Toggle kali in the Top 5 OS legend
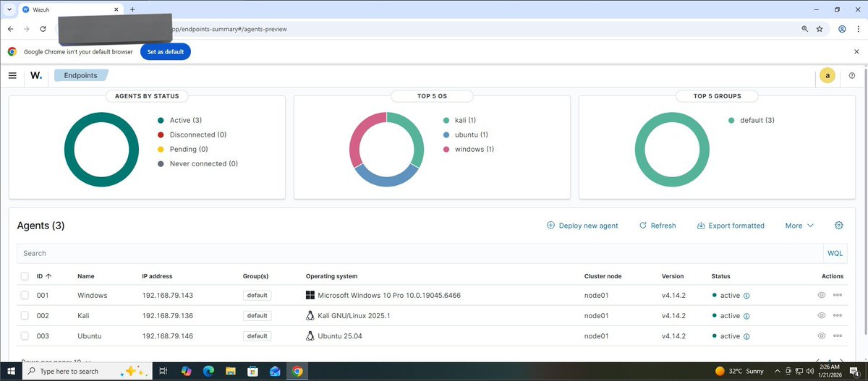Screen dimensions: 868x381 tap(460, 120)
